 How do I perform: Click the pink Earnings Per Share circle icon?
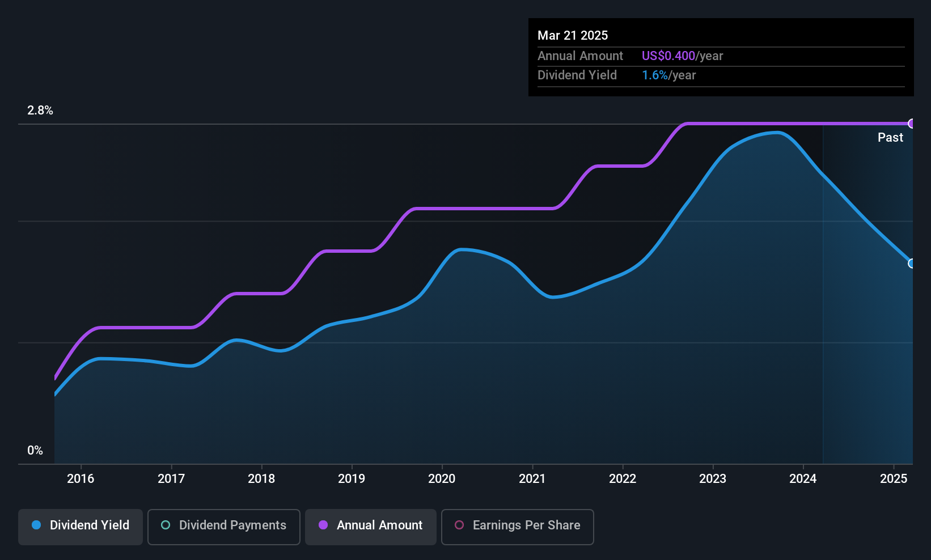point(459,525)
